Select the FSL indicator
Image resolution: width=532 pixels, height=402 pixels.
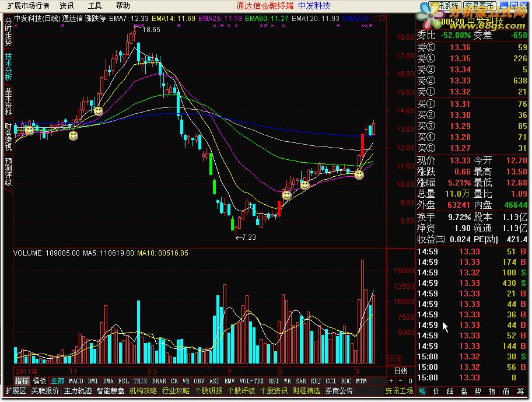tap(124, 381)
